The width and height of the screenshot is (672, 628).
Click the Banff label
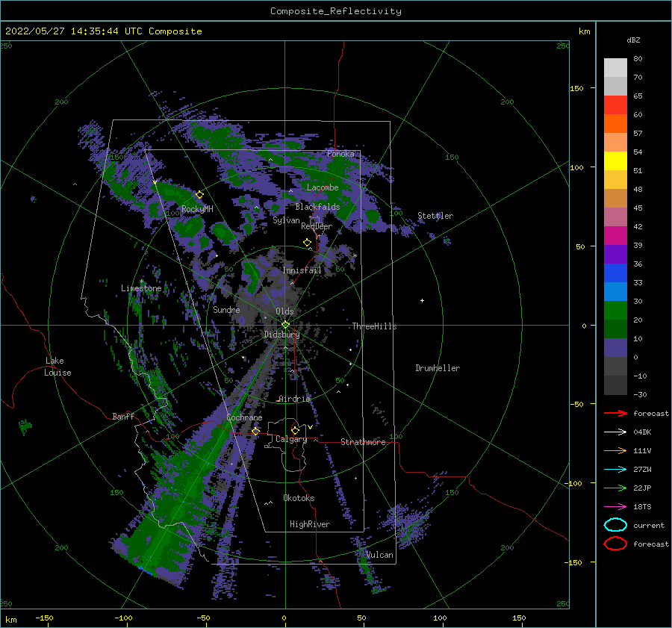point(123,416)
